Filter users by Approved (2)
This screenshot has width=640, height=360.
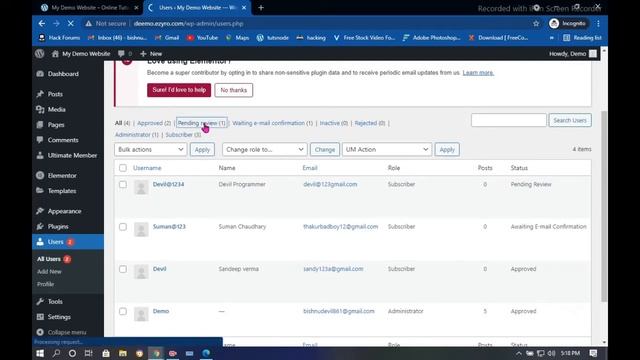[154, 123]
